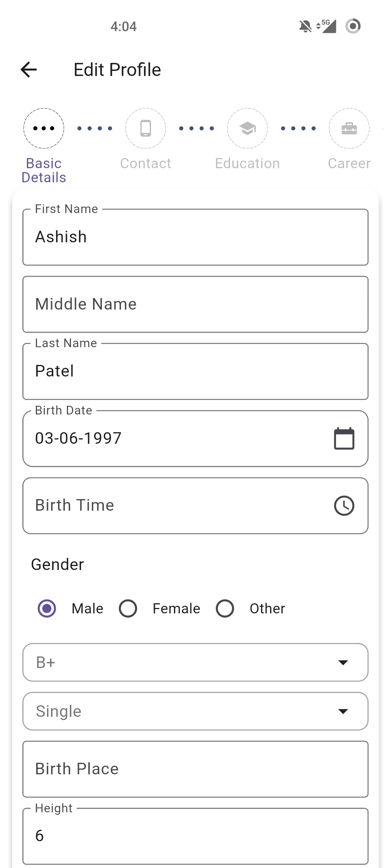Choose Female as gender

click(128, 608)
